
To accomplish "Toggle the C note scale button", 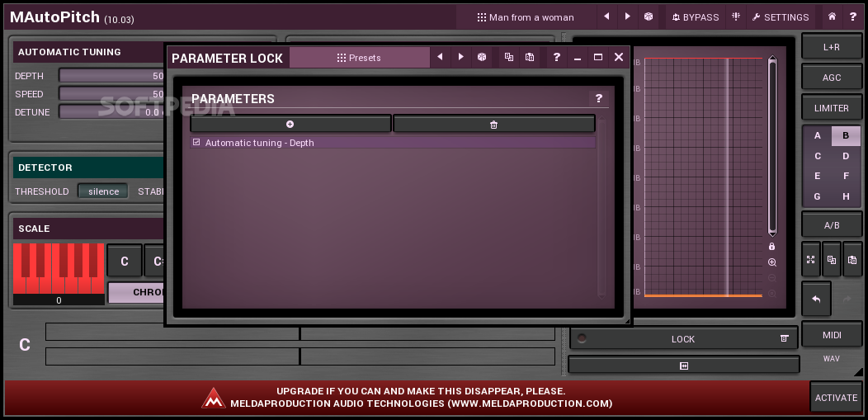I will pyautogui.click(x=125, y=261).
